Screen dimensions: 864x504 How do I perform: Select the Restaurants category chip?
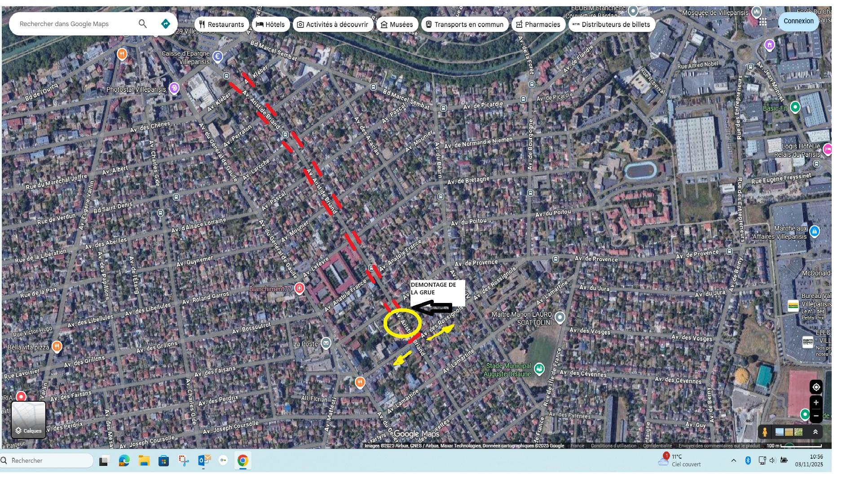tap(221, 24)
